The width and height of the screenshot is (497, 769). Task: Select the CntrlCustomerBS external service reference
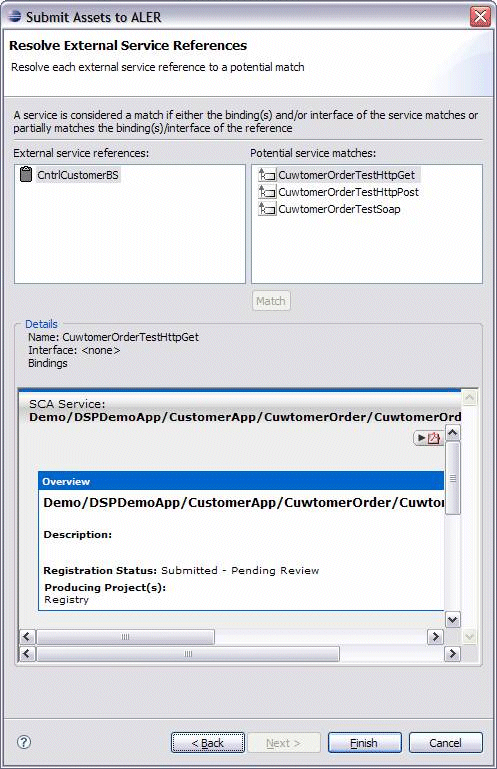(78, 175)
